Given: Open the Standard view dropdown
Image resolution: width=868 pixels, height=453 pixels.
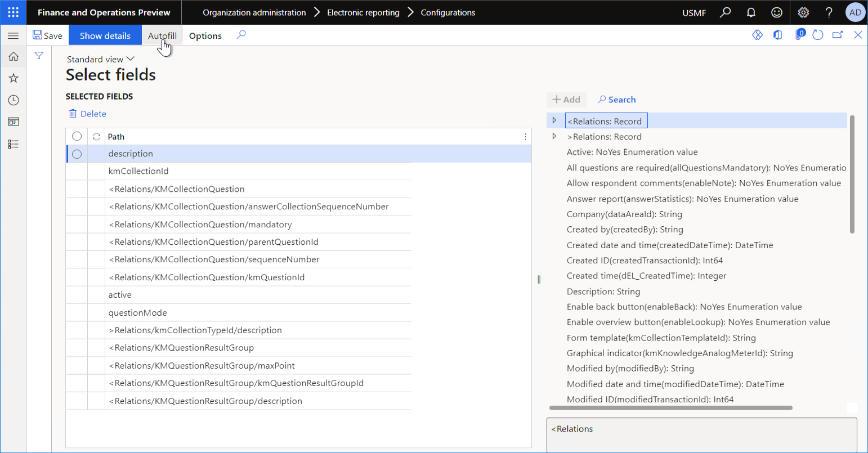Looking at the screenshot, I should coord(101,59).
